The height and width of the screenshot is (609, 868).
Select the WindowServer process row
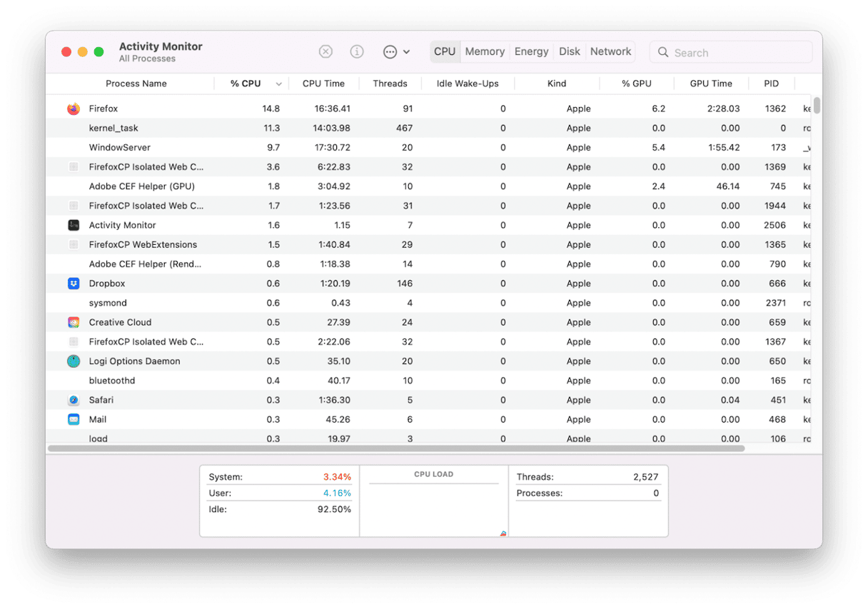(x=428, y=147)
